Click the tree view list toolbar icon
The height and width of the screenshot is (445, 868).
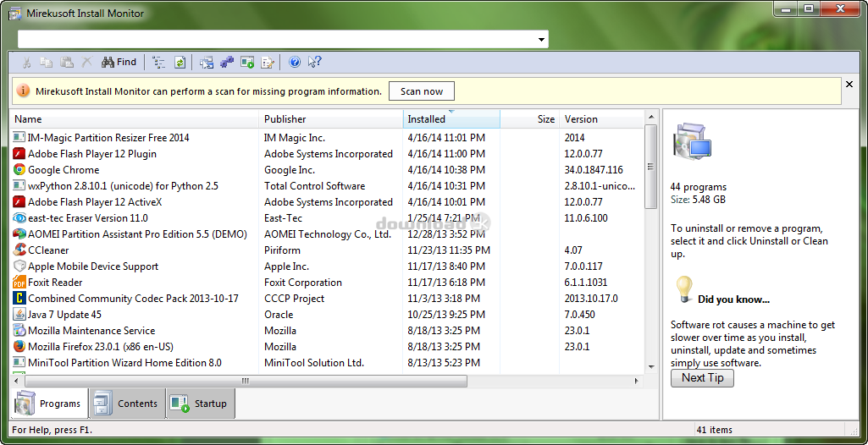159,63
